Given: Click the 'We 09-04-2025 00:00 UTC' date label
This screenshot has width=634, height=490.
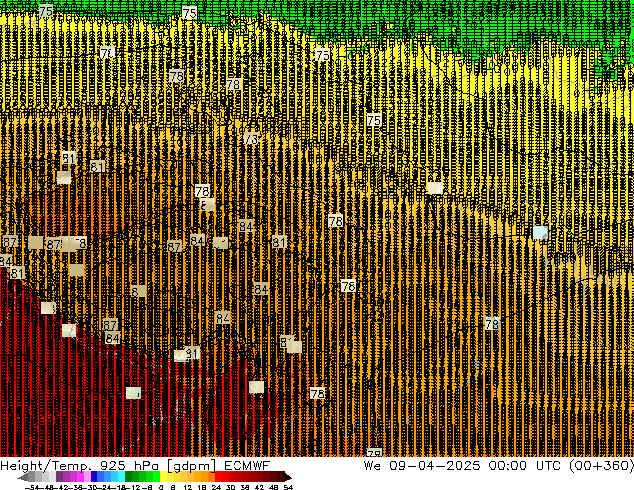Looking at the screenshot, I should point(464,465).
